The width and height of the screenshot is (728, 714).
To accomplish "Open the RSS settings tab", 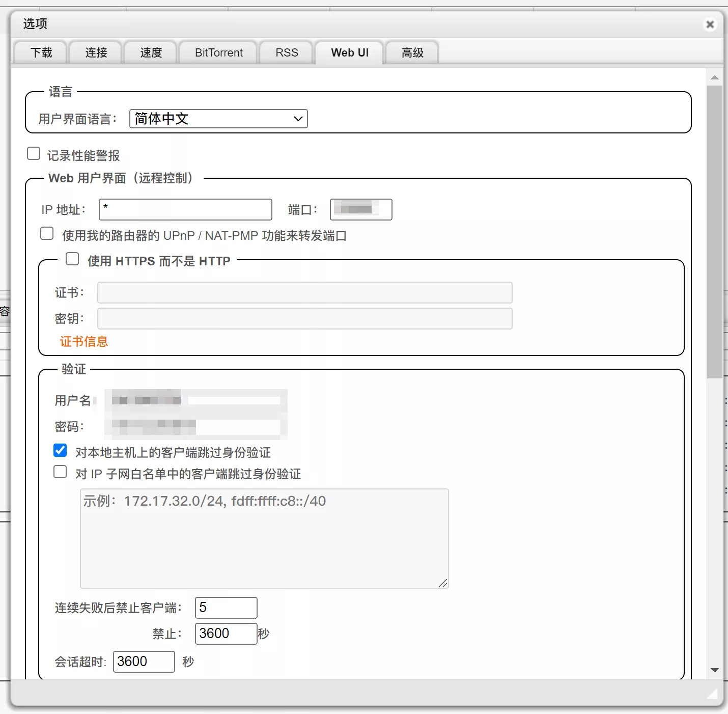I will point(286,52).
